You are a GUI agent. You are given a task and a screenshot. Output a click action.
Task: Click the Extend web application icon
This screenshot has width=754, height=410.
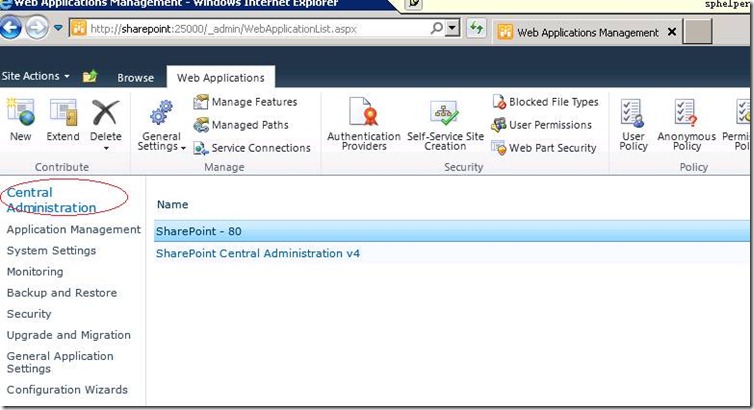tap(63, 112)
